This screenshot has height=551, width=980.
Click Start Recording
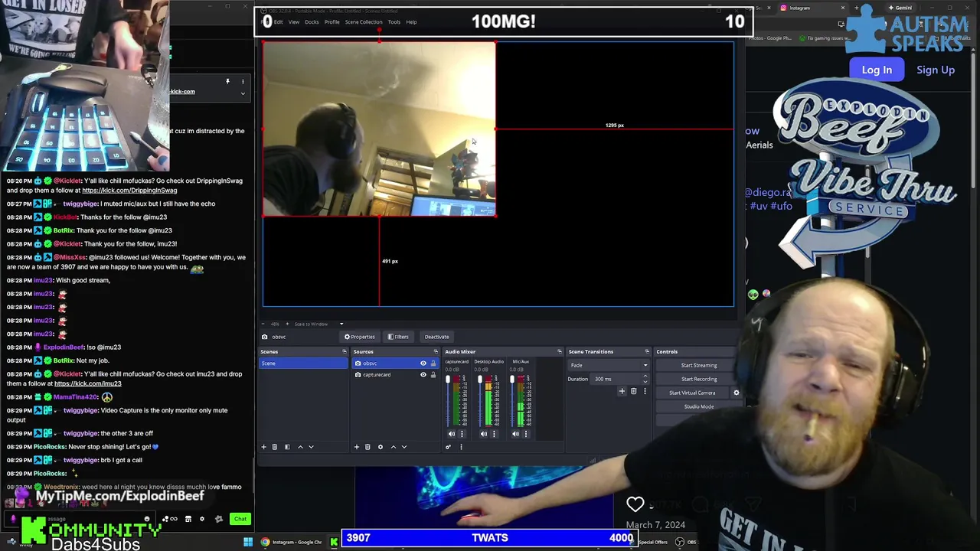click(x=699, y=379)
